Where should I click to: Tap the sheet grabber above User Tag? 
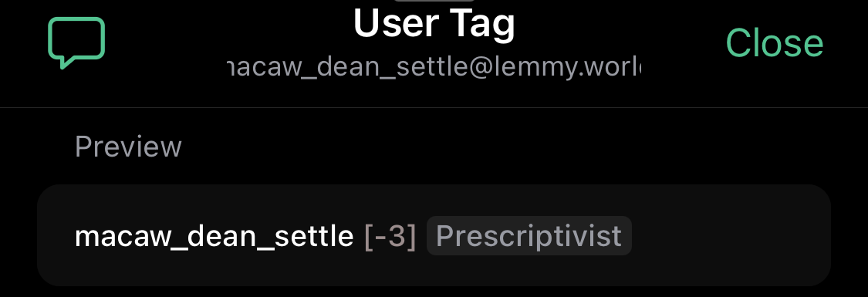click(x=434, y=1)
